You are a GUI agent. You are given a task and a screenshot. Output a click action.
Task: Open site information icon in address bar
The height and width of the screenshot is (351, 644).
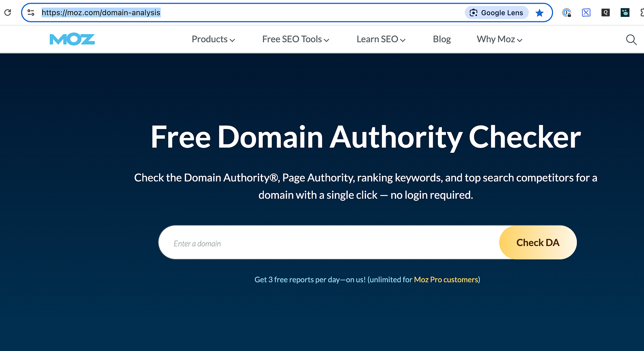pos(31,12)
